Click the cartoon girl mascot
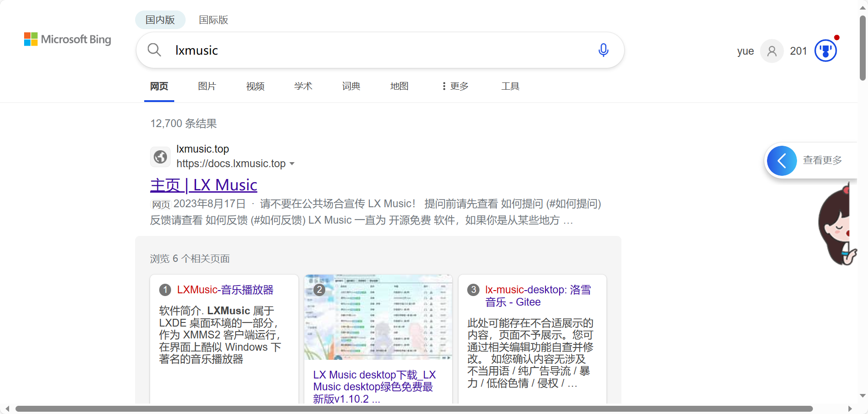The image size is (868, 414). click(x=836, y=225)
